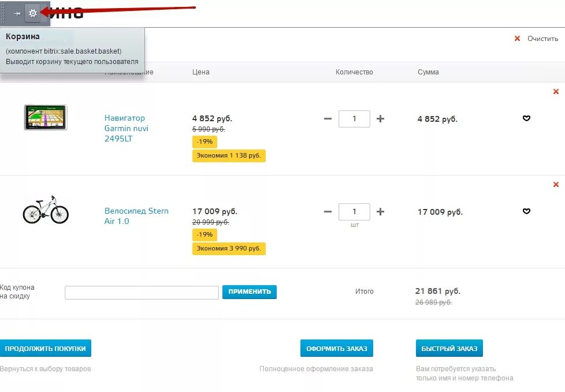Click the ПРИМЕНИТЬ coupon button
This screenshot has width=565, height=392.
250,292
